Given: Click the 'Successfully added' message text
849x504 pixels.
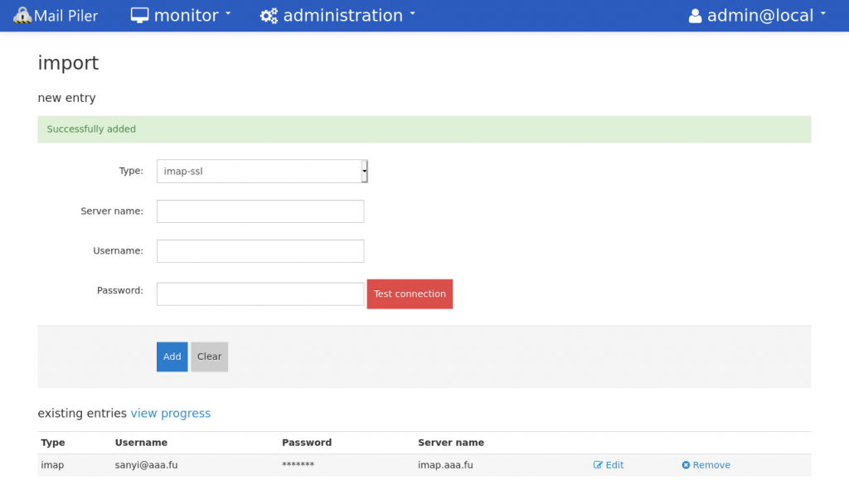Looking at the screenshot, I should [91, 128].
